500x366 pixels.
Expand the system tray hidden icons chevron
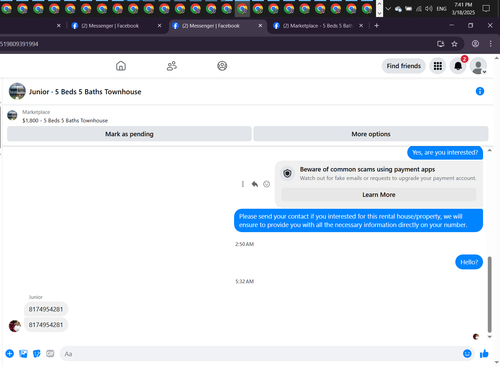(x=388, y=9)
